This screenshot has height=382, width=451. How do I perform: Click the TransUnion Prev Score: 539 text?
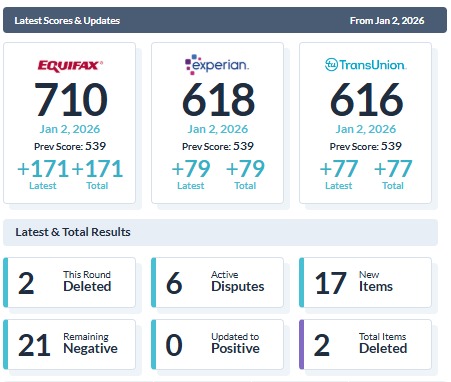(x=366, y=146)
